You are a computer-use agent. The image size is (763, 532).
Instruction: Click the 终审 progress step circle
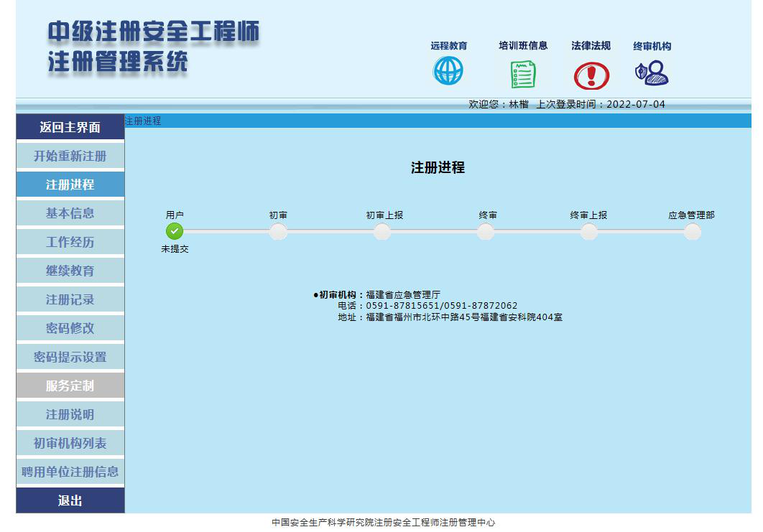point(486,231)
